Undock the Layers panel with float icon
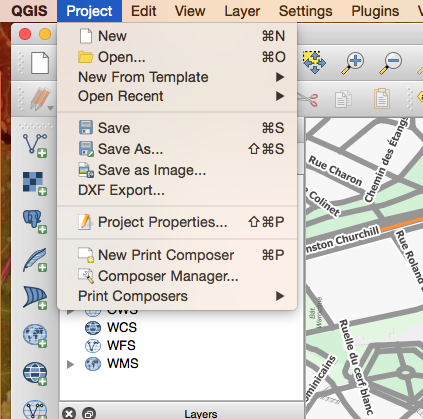 click(89, 414)
